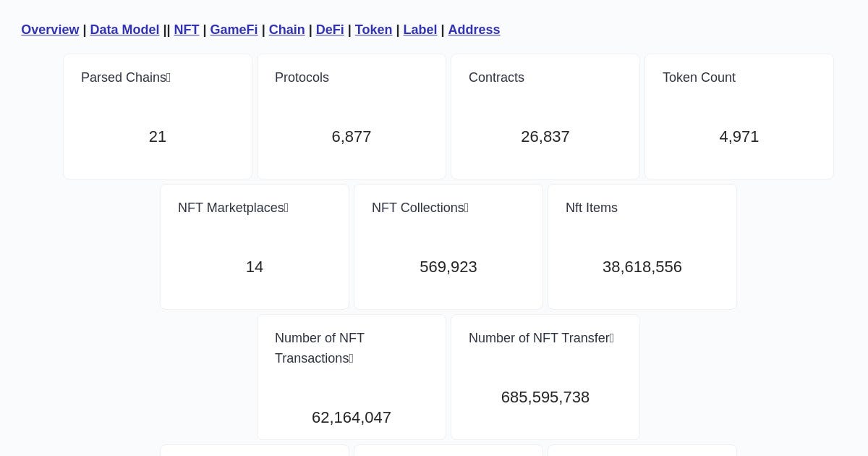Go to the Token section
The image size is (868, 456).
coord(373,30)
